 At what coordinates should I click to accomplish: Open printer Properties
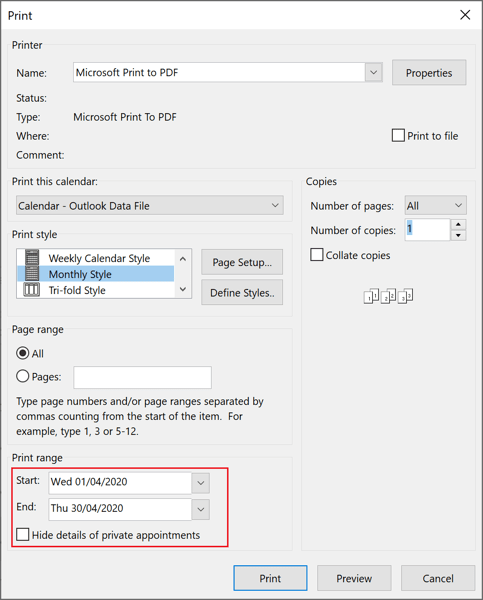coord(429,72)
